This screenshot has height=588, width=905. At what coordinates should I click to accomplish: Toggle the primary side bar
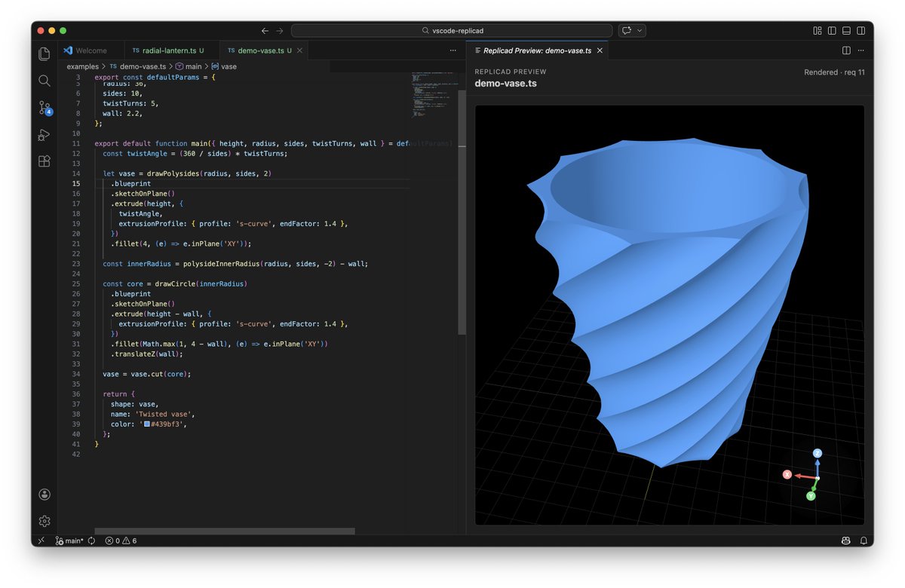point(832,31)
